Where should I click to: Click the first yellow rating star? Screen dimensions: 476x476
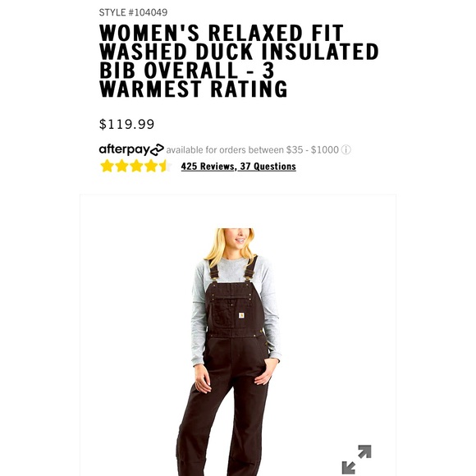coord(107,166)
